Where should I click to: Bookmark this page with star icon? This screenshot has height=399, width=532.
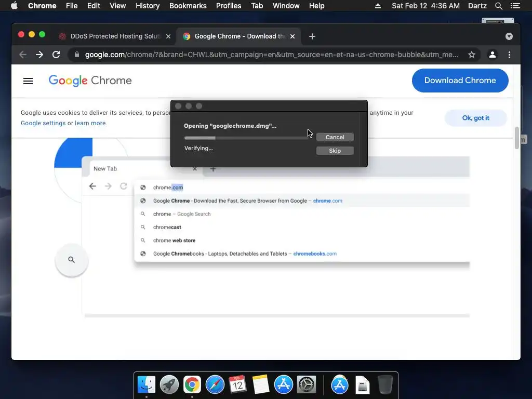pyautogui.click(x=472, y=55)
